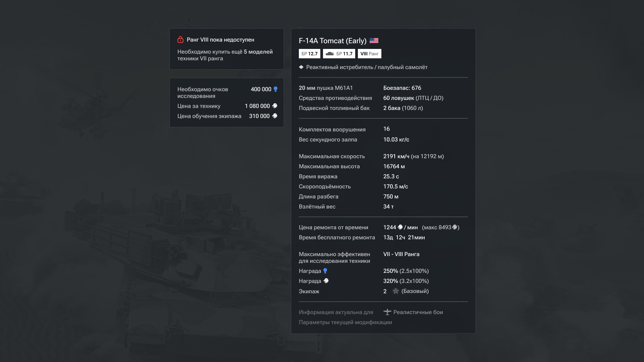The width and height of the screenshot is (644, 362).
Task: Click the F-14A Tomcat (Early) title
Action: 332,41
